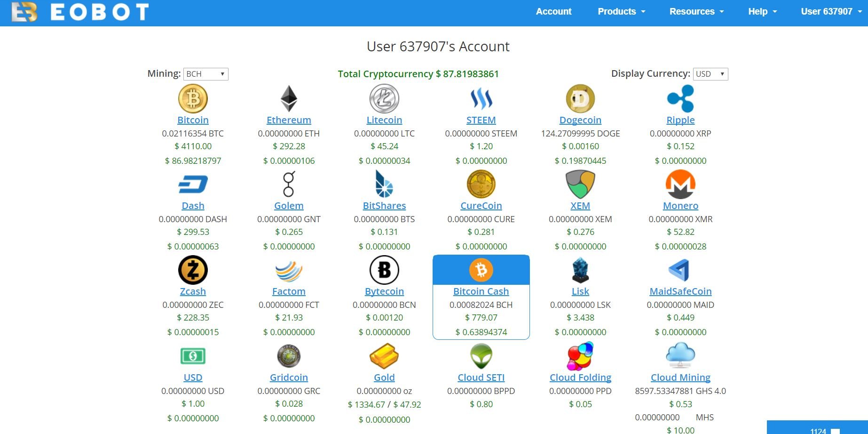The image size is (868, 434).
Task: Click the Zcash icon
Action: [x=193, y=270]
